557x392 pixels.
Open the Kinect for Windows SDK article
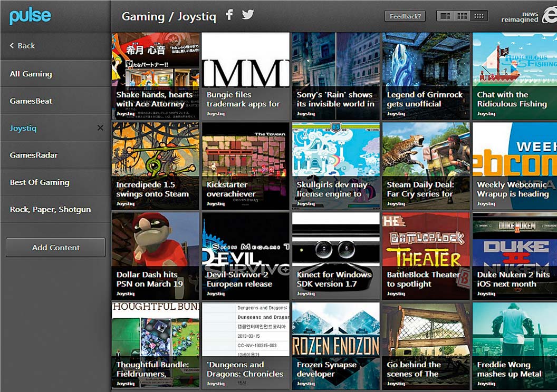[x=335, y=256]
